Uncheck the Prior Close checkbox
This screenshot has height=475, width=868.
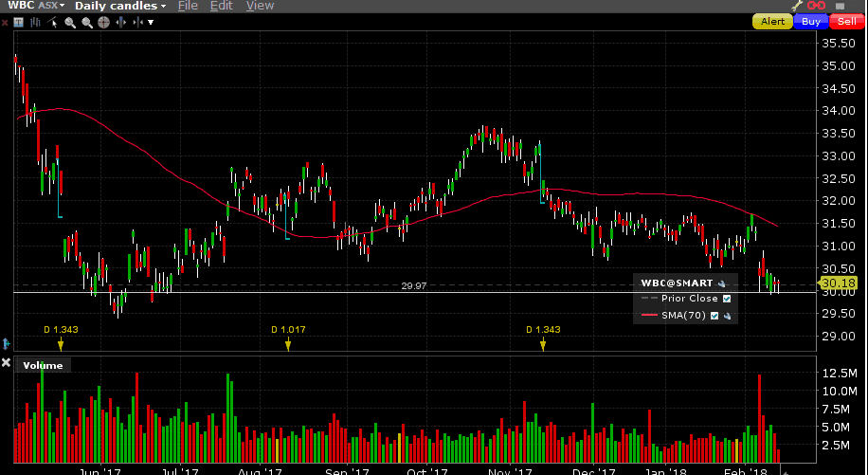728,299
